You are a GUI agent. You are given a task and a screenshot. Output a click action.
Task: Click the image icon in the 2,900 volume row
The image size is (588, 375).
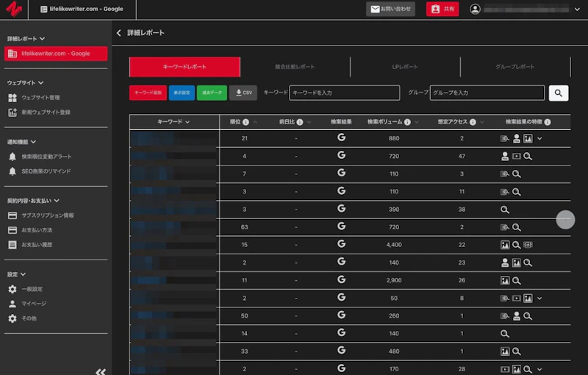505,280
